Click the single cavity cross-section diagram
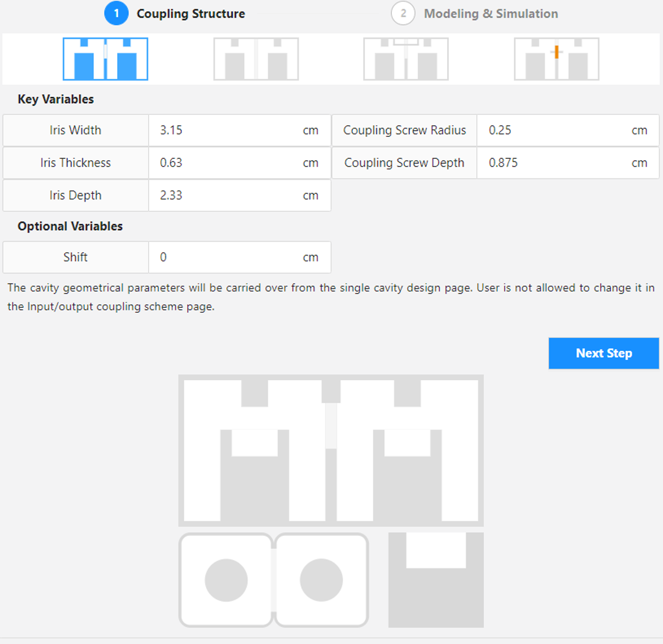This screenshot has width=663, height=644. [x=436, y=580]
